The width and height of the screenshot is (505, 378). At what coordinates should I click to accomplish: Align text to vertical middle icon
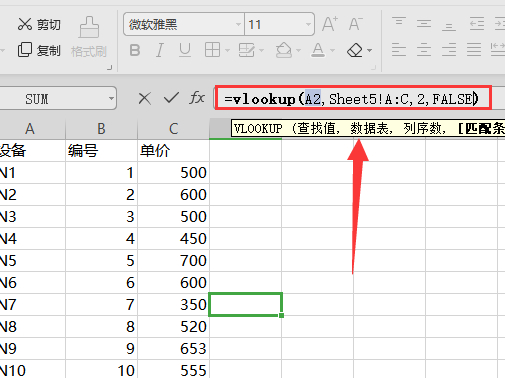point(424,24)
